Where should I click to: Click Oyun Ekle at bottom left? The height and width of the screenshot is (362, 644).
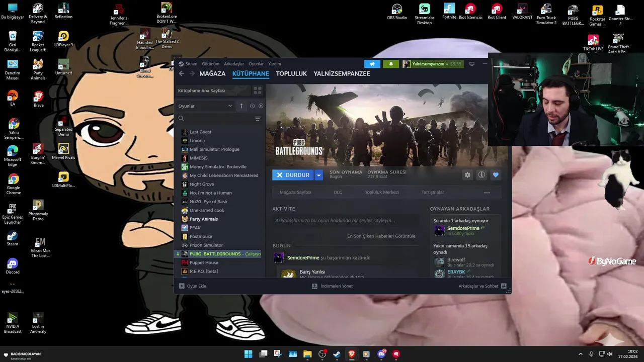(x=193, y=286)
